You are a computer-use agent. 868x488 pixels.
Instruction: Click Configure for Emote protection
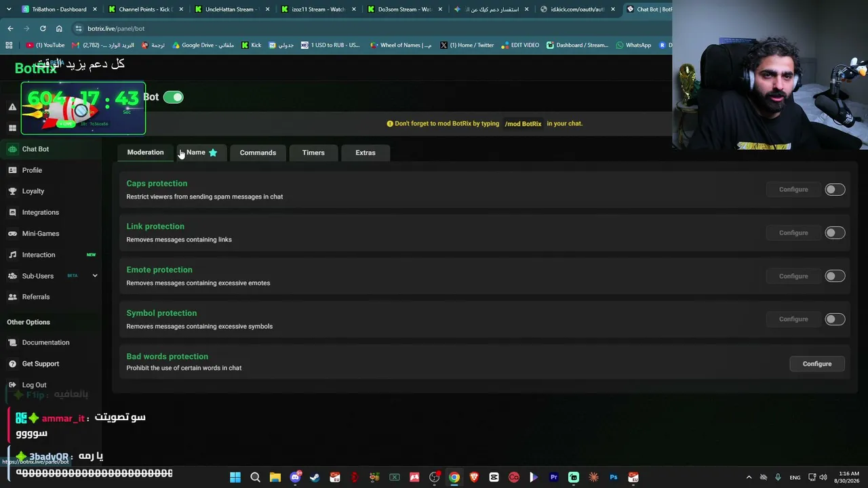pyautogui.click(x=793, y=277)
